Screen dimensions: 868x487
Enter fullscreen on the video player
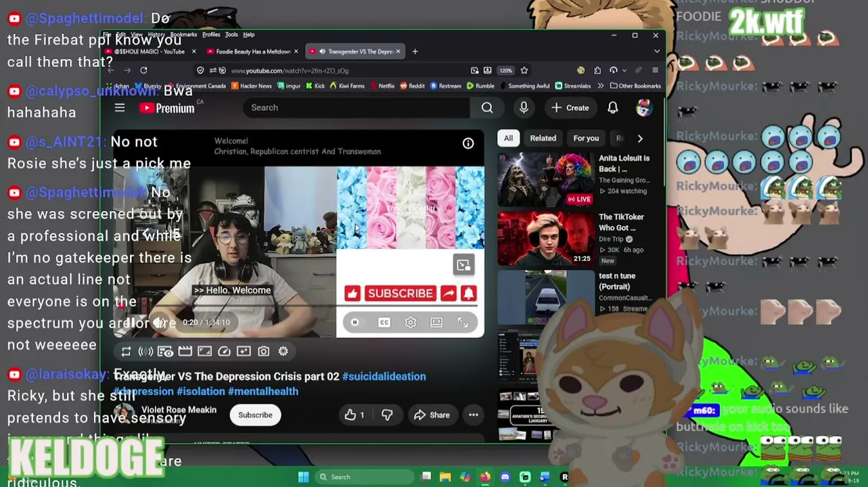pyautogui.click(x=463, y=323)
